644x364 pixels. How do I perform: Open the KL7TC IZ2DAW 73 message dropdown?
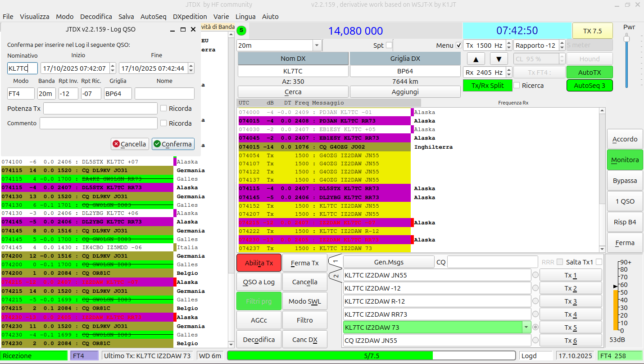[526, 328]
